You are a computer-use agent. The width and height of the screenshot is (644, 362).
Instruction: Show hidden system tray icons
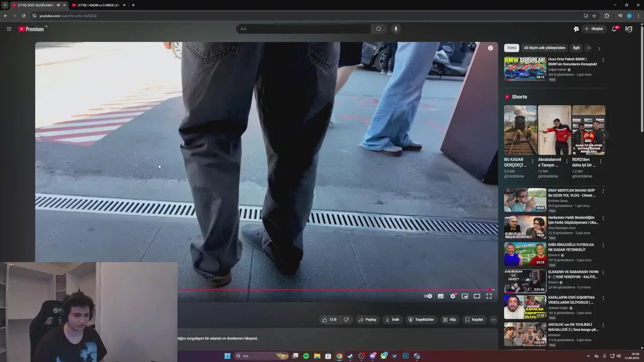(588, 356)
